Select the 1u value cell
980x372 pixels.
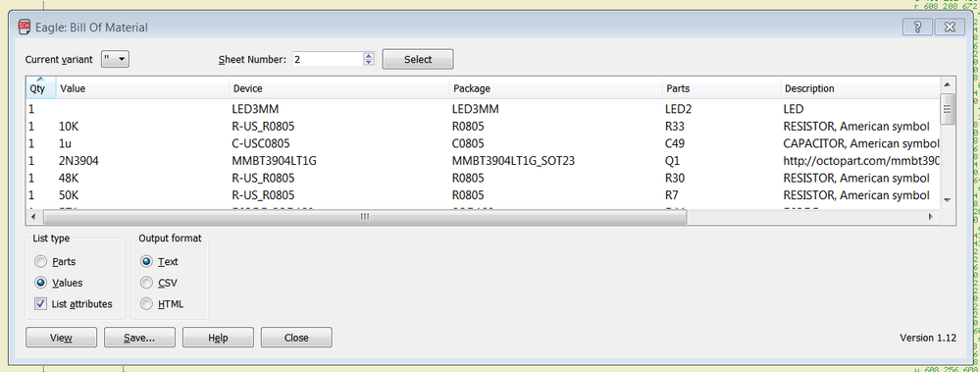65,143
